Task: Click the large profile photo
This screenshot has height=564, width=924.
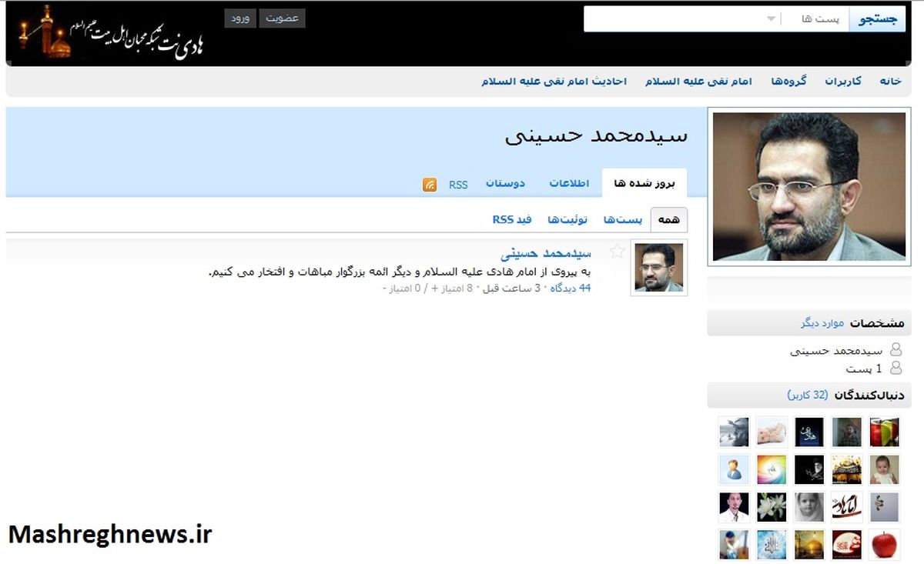Action: (x=809, y=187)
